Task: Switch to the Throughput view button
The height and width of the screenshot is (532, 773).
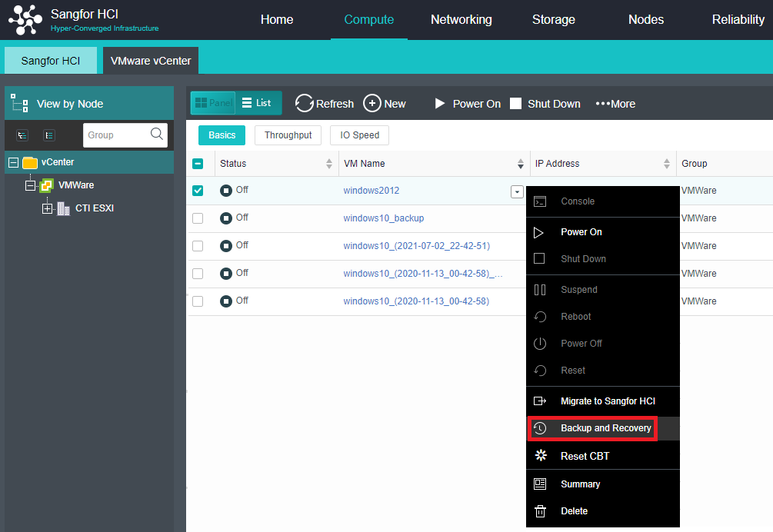Action: tap(288, 135)
